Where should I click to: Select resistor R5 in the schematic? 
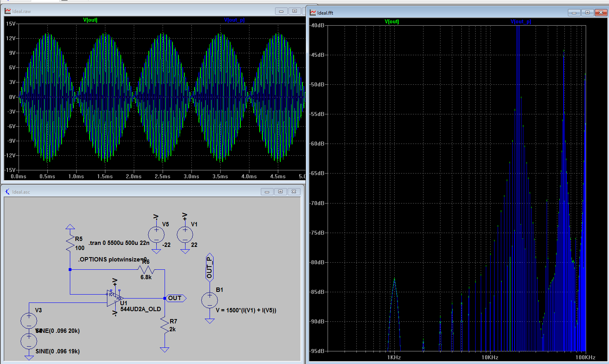(70, 243)
